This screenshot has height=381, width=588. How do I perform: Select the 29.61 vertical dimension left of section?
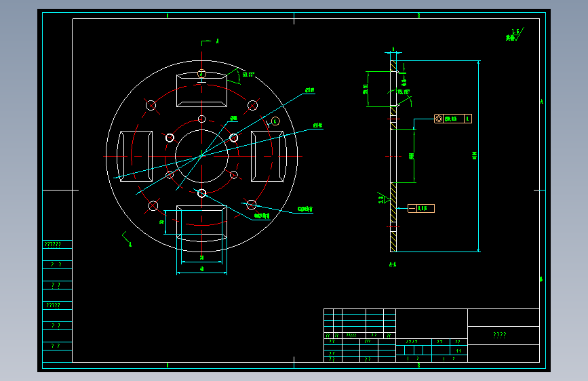click(365, 89)
